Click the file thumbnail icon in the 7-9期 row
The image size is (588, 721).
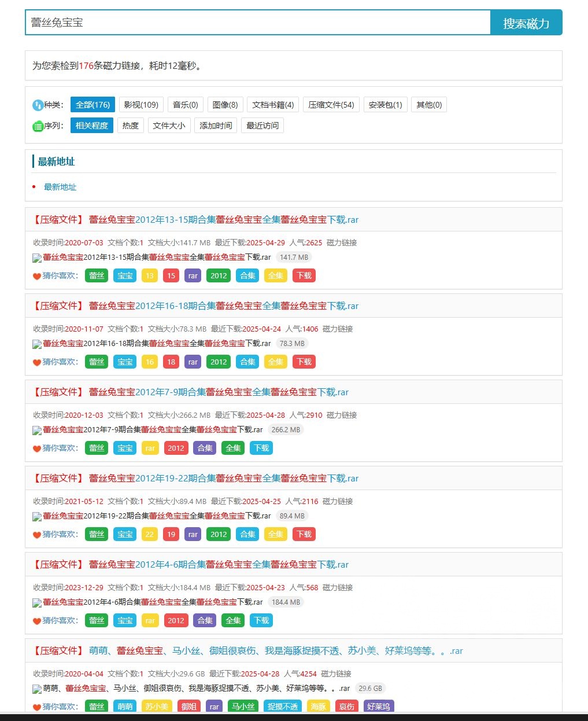click(37, 431)
